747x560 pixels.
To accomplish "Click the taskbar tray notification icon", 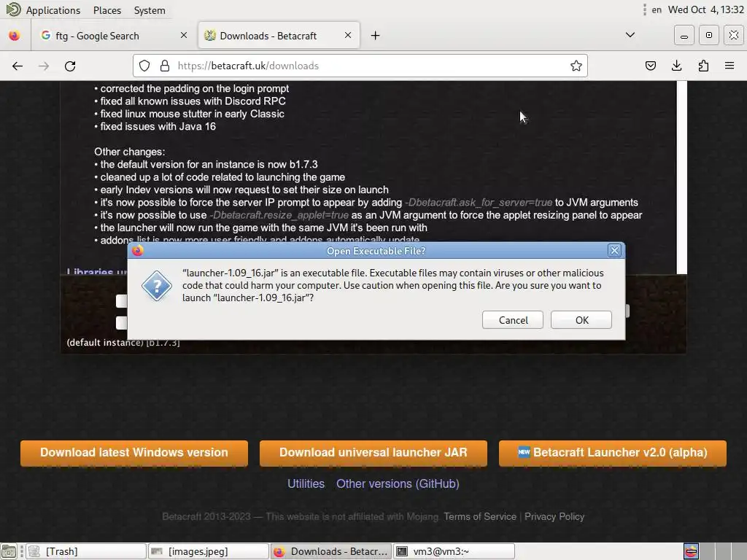I will 692,551.
